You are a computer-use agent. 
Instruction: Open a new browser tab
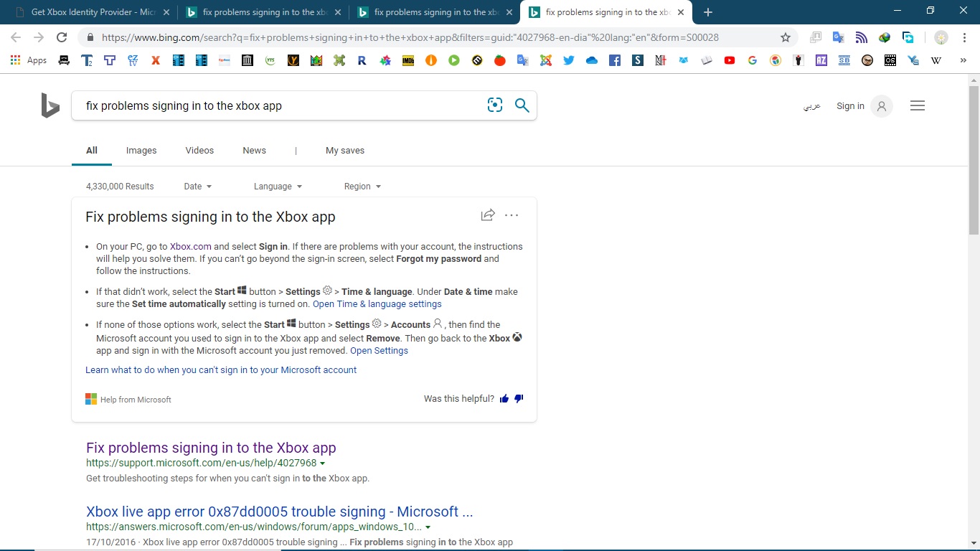708,12
